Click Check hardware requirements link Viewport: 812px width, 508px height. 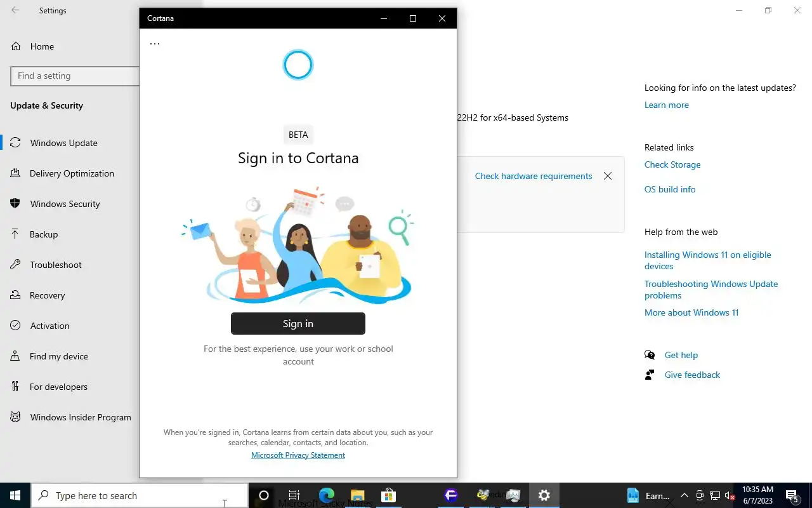pos(534,176)
